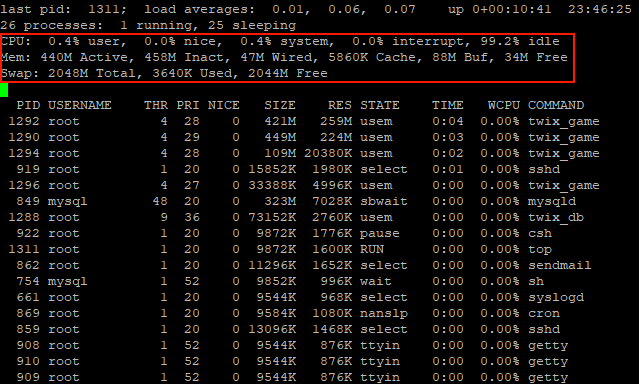Click the mysqld command name

pyautogui.click(x=552, y=201)
